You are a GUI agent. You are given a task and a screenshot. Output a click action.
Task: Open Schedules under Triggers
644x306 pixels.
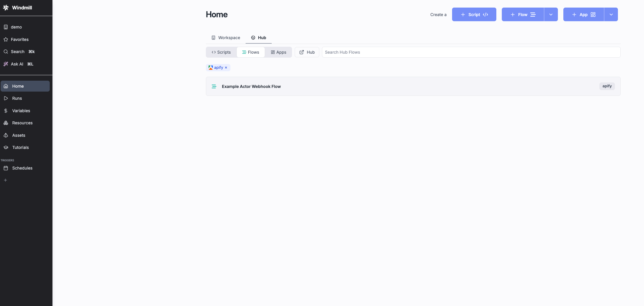[22, 168]
